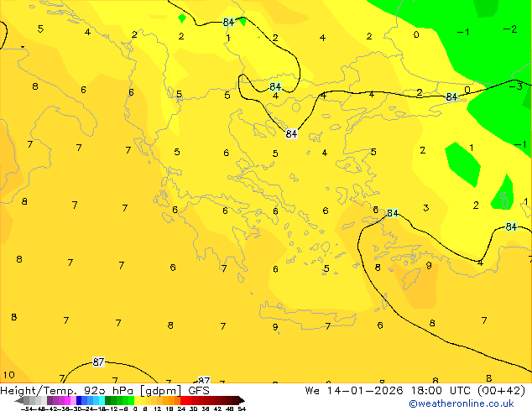This screenshot has height=411, width=532.
Task: Click the '87' contour label at bottom left
Action: coord(98,362)
